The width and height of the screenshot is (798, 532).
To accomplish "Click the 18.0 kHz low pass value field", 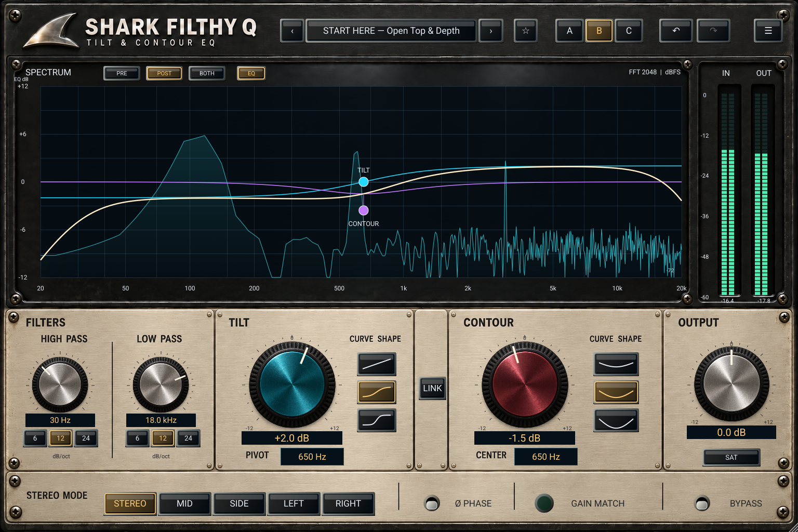I will click(x=161, y=420).
